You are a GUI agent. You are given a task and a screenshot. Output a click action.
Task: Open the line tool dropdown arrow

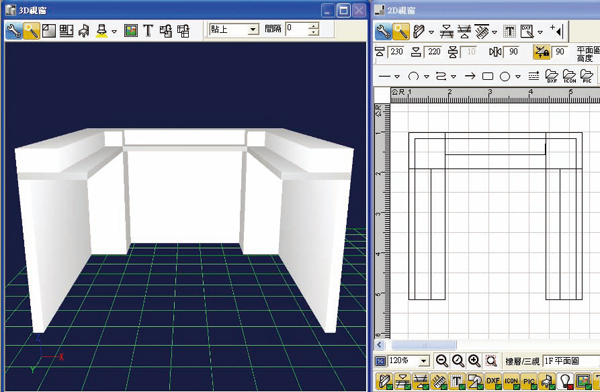point(397,77)
